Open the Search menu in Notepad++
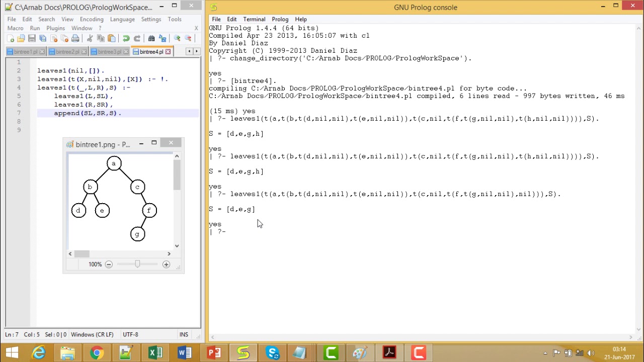 pyautogui.click(x=46, y=19)
